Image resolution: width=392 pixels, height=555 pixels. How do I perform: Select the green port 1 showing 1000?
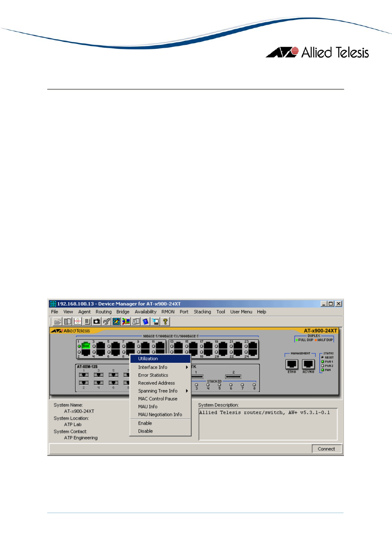coord(85,346)
